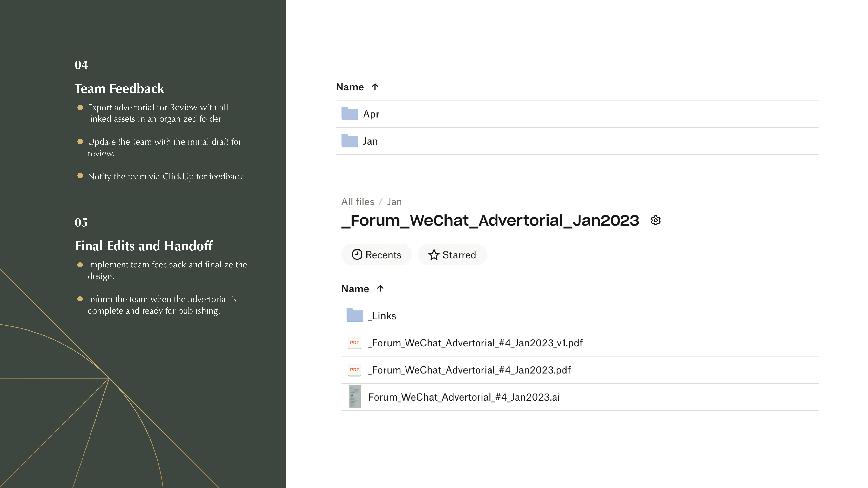868x488 pixels.
Task: Go to All files breadcrumb
Action: [358, 202]
